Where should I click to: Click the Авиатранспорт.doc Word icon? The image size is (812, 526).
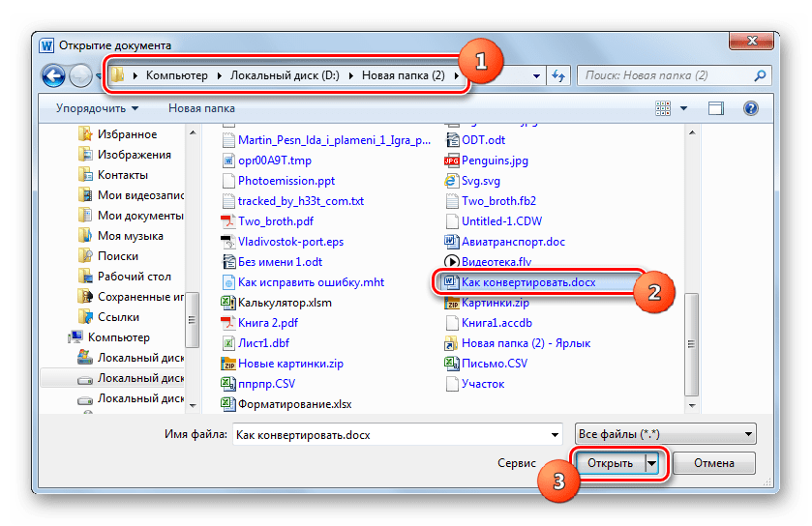pyautogui.click(x=452, y=242)
